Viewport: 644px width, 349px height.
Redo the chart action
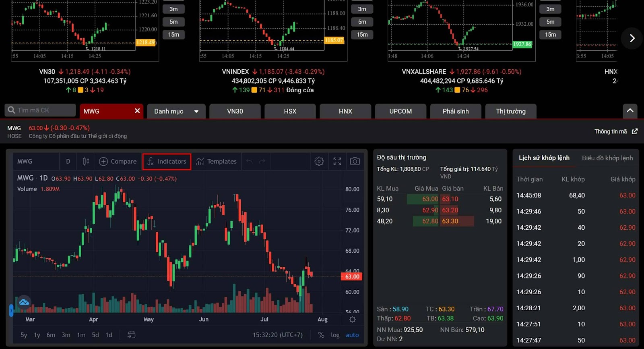point(262,161)
